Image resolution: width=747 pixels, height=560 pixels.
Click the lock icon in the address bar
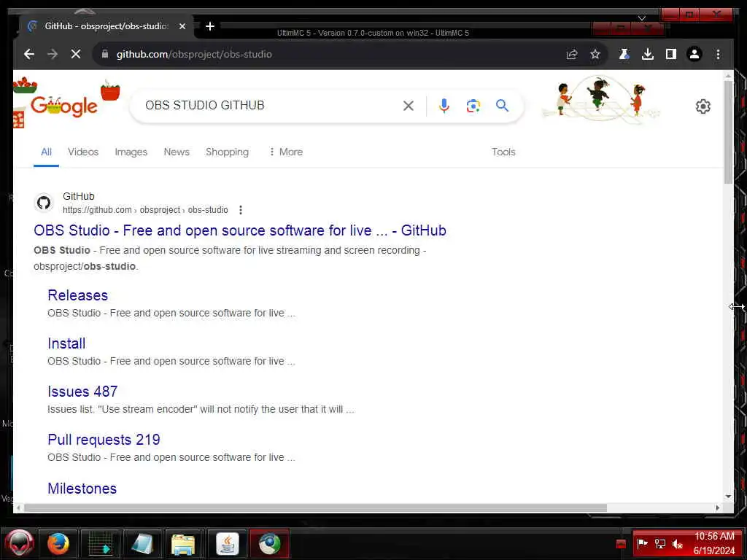[x=105, y=54]
